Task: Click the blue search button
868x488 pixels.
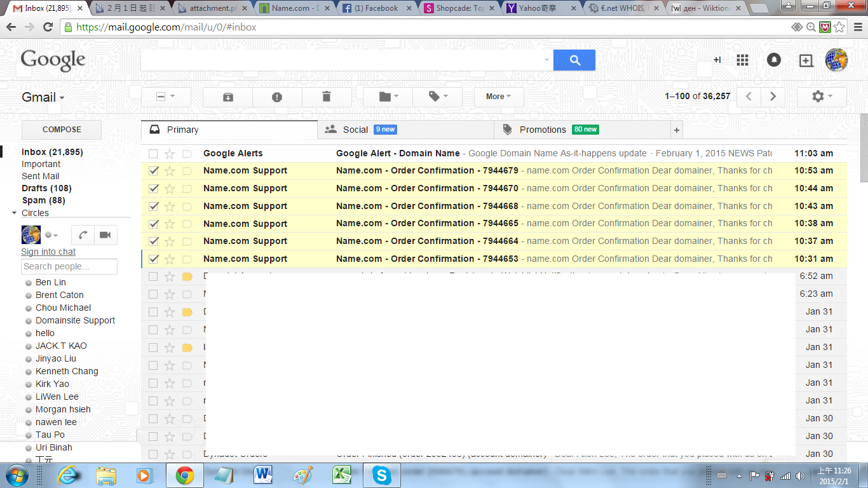Action: point(574,60)
